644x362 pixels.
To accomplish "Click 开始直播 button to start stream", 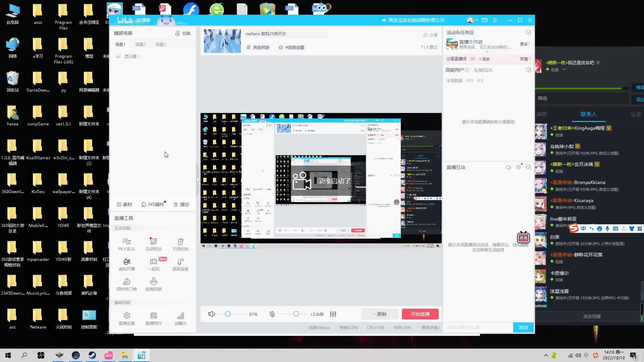I will click(x=420, y=314).
